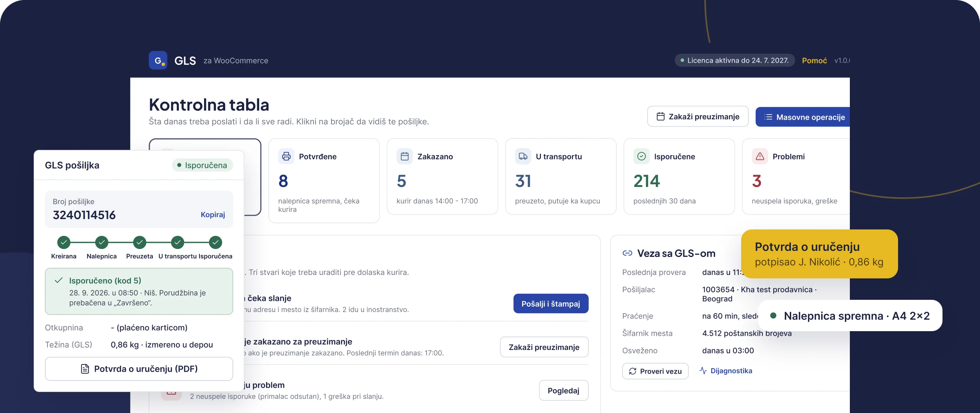Click the link chain icon beside Veza sa GLS-om
This screenshot has width=980, height=413.
click(x=627, y=253)
